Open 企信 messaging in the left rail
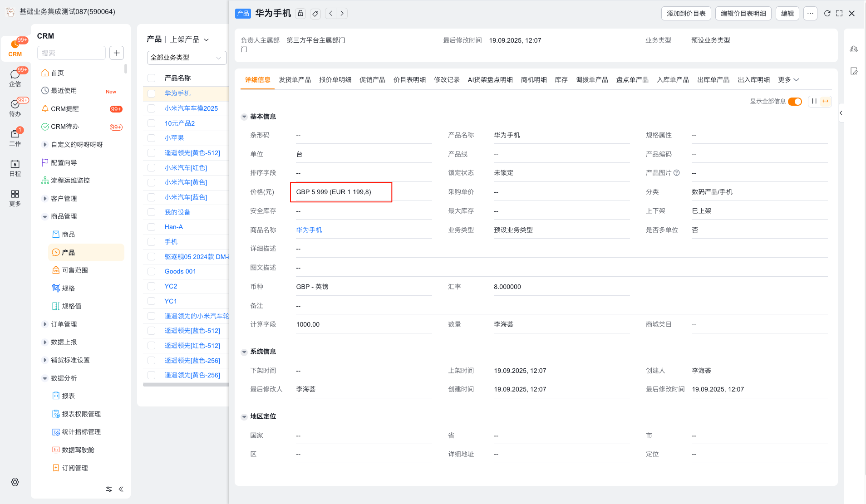Screen dimensions: 866x504 point(15,78)
